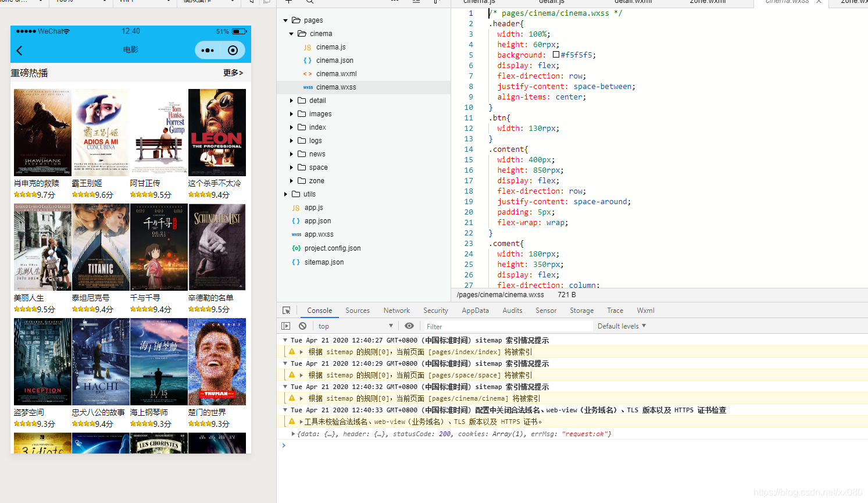Expand the pages/cinema/cinema sitemap warning
The image size is (868, 503).
[301, 398]
